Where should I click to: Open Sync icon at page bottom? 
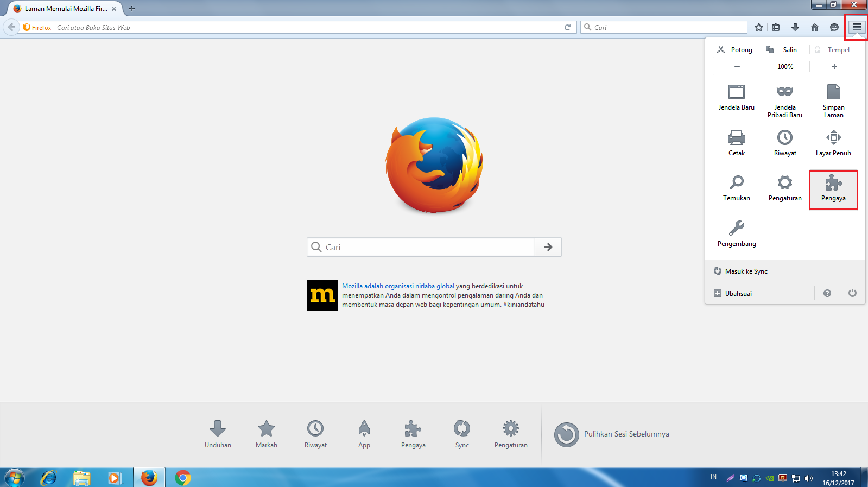[x=462, y=434]
